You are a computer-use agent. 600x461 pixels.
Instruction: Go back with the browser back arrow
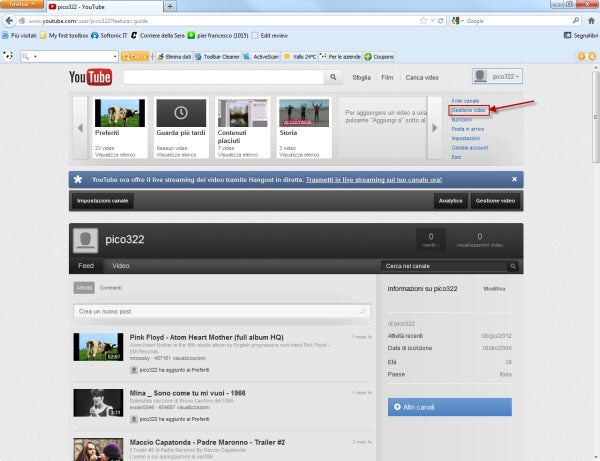click(9, 21)
